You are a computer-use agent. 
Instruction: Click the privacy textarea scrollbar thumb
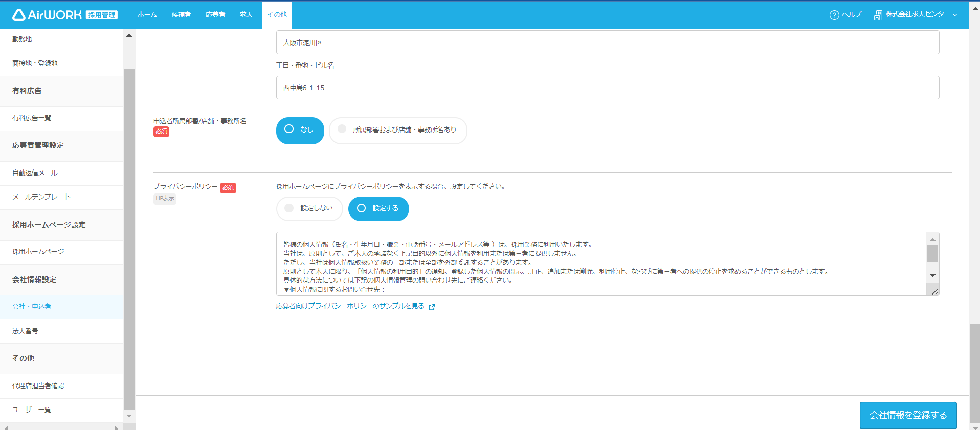[932, 253]
